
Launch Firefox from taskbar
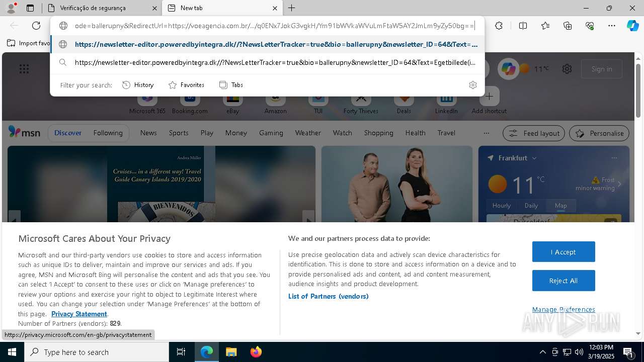pos(256,352)
